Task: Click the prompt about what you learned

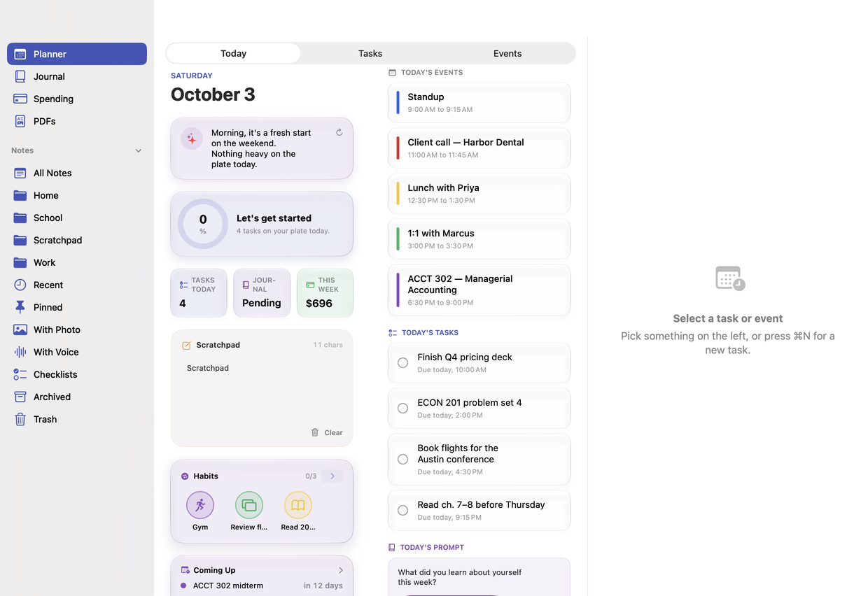Action: tap(460, 576)
